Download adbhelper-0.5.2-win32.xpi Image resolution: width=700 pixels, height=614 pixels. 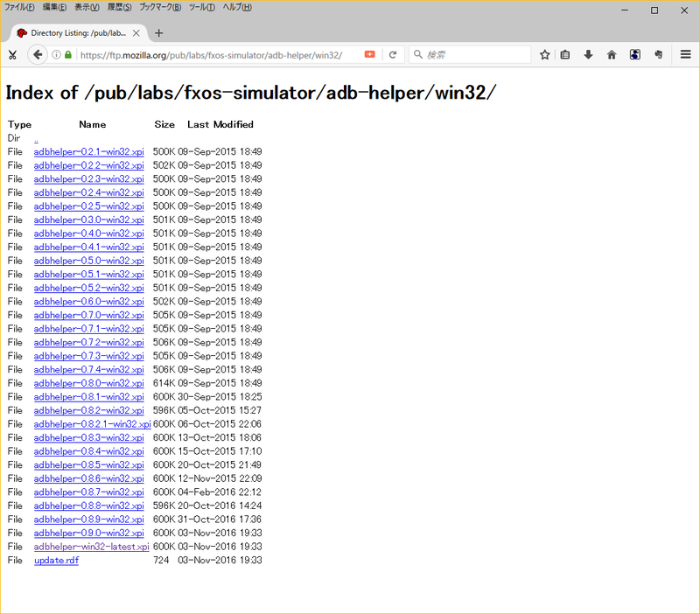(x=89, y=288)
